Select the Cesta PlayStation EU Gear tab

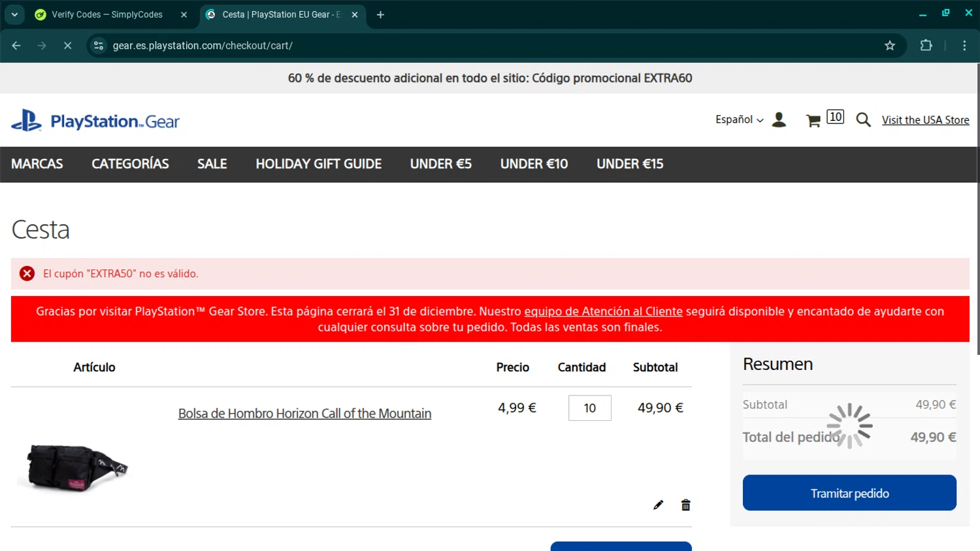pos(281,14)
